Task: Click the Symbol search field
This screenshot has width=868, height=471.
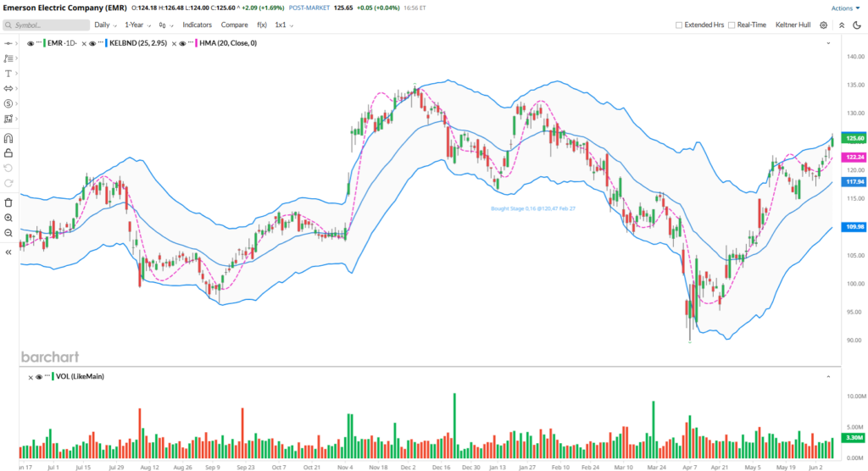Action: tap(46, 25)
